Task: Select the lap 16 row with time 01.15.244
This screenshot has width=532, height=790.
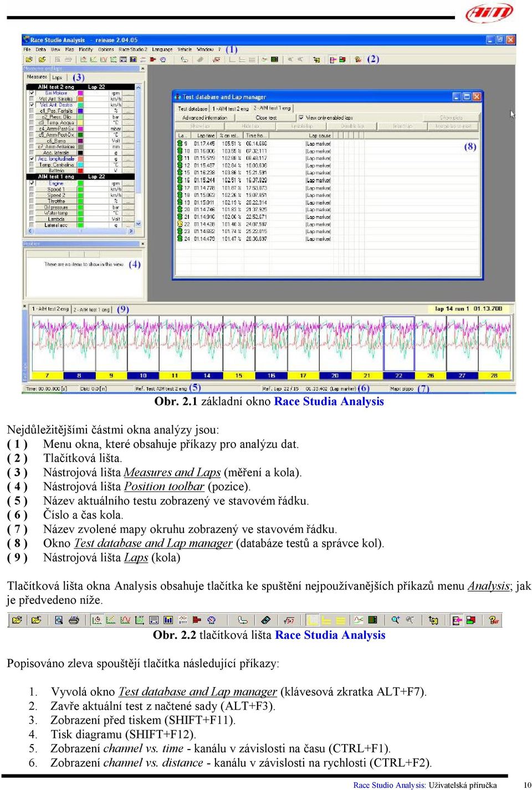Action: [255, 180]
